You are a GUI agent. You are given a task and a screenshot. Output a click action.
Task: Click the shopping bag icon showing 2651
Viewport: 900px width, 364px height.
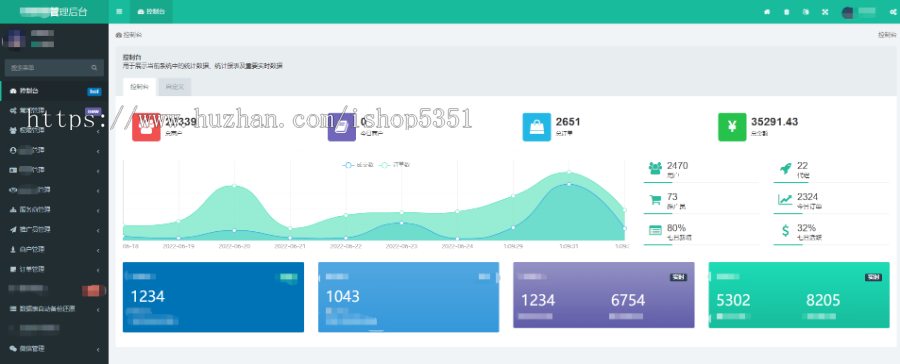click(x=536, y=127)
